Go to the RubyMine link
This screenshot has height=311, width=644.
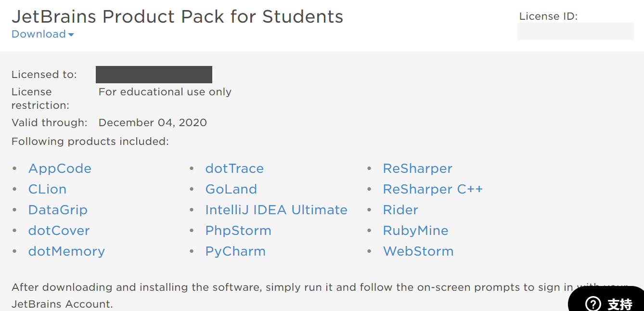click(415, 231)
